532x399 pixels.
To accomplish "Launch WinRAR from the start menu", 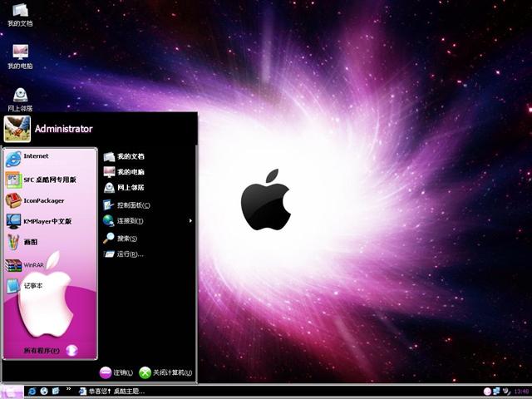I will [51, 265].
